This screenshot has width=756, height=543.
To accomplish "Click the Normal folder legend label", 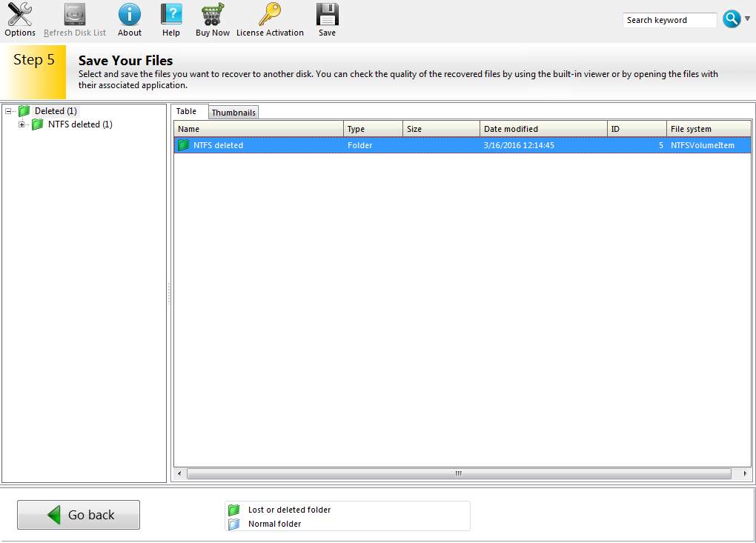I will (274, 524).
